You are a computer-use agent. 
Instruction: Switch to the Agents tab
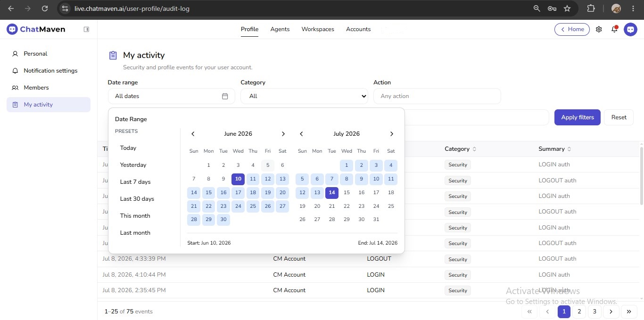(x=280, y=29)
